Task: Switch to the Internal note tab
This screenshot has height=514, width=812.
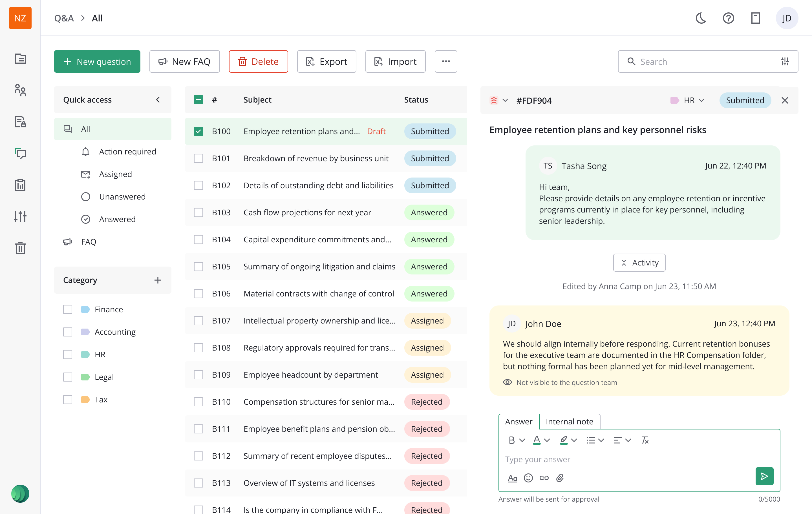Action: pos(569,422)
